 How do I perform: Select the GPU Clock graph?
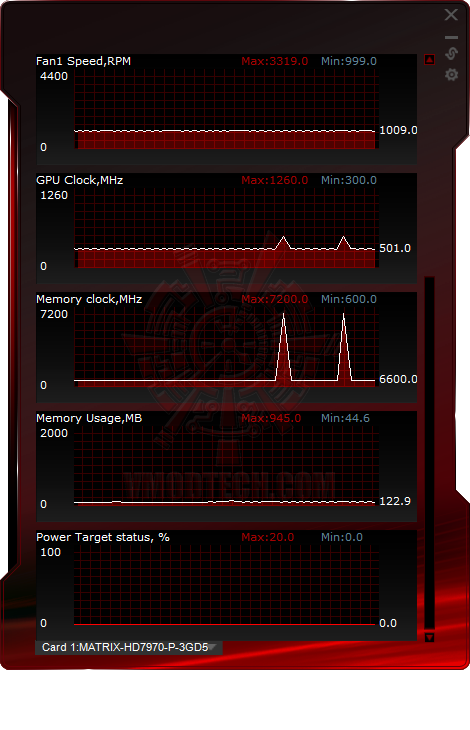tap(225, 229)
